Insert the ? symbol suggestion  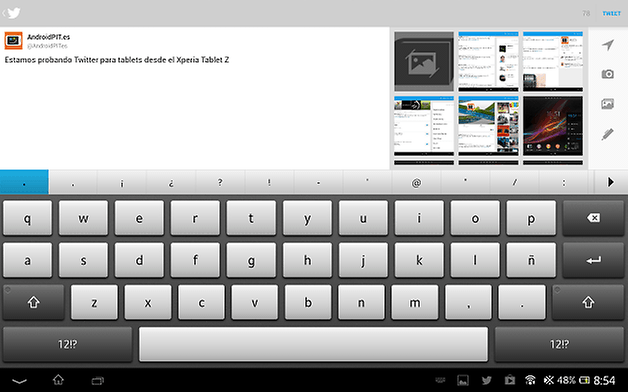tap(220, 183)
